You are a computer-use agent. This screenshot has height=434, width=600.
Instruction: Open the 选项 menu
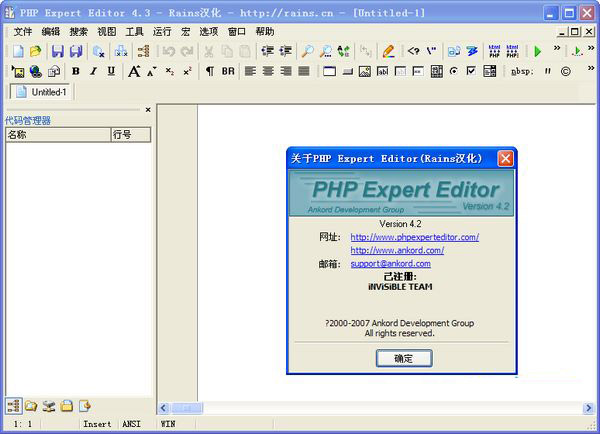(x=209, y=32)
